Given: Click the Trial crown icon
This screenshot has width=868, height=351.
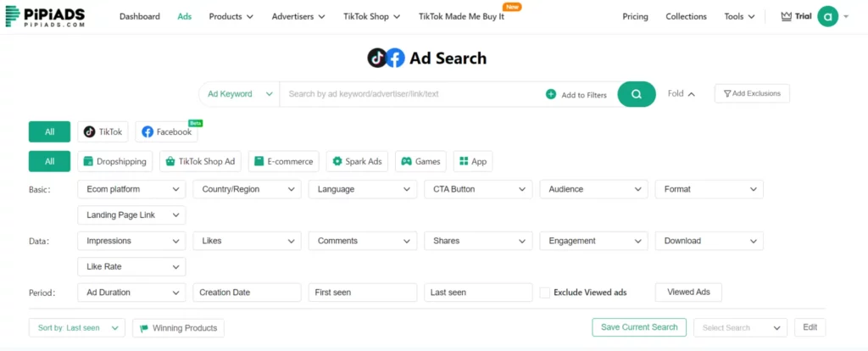Looking at the screenshot, I should click(786, 17).
